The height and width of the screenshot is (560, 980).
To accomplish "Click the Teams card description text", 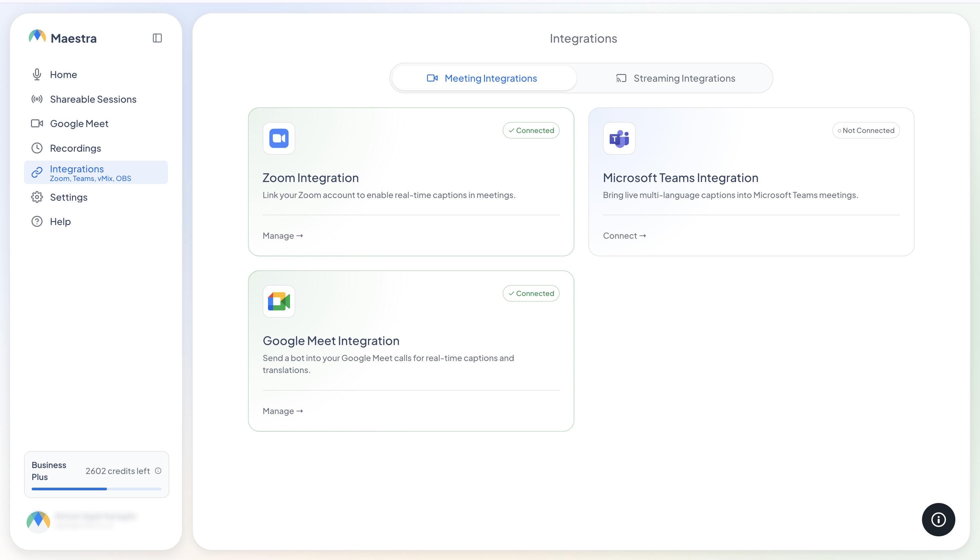I will (731, 195).
